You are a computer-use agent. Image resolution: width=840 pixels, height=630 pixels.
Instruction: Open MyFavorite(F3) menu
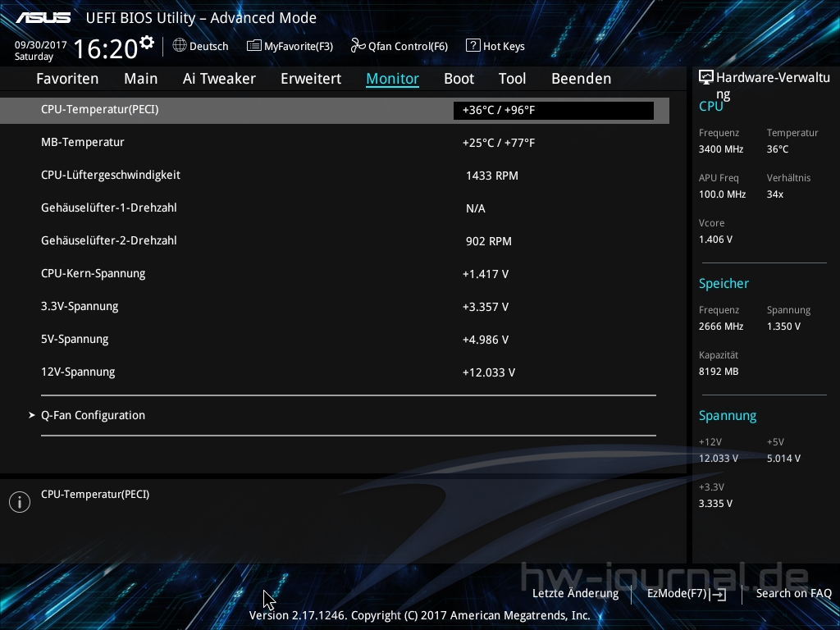[290, 46]
